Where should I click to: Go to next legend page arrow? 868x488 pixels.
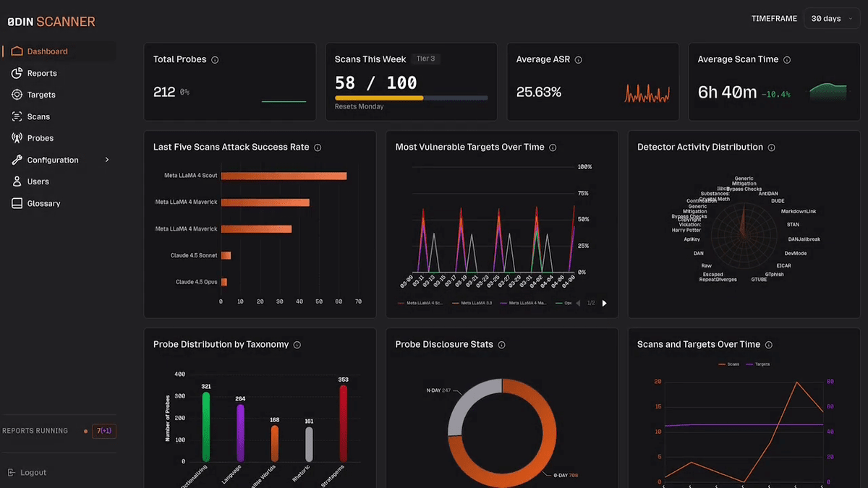605,303
